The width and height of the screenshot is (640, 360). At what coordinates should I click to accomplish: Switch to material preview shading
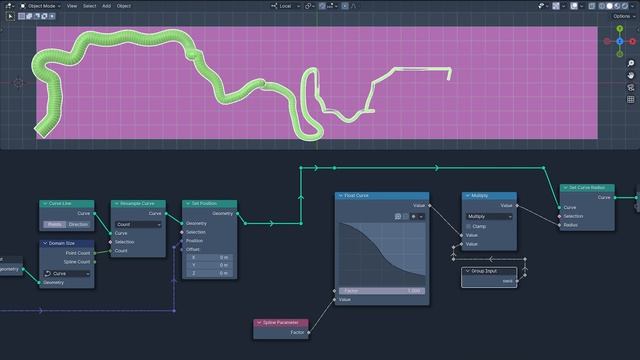pyautogui.click(x=617, y=6)
